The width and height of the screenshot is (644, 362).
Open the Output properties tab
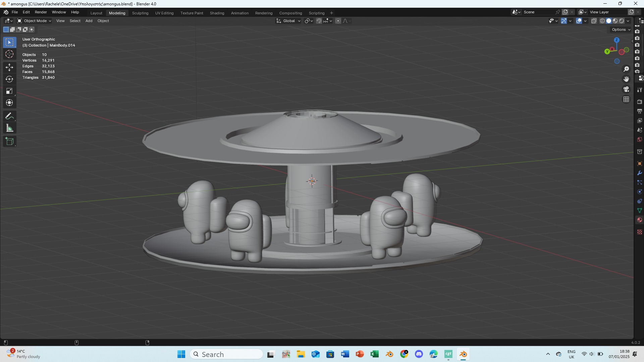pos(640,111)
